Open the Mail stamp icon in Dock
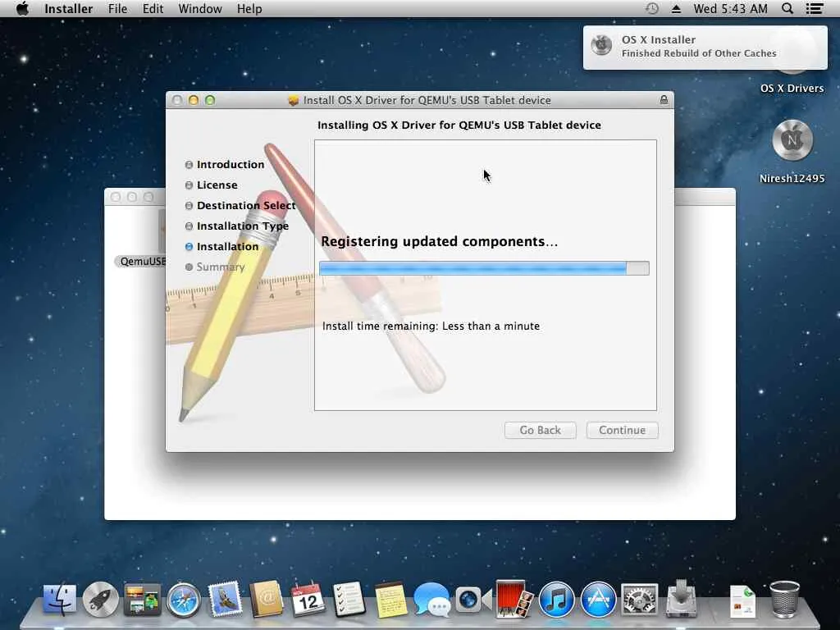840x630 pixels. point(225,599)
